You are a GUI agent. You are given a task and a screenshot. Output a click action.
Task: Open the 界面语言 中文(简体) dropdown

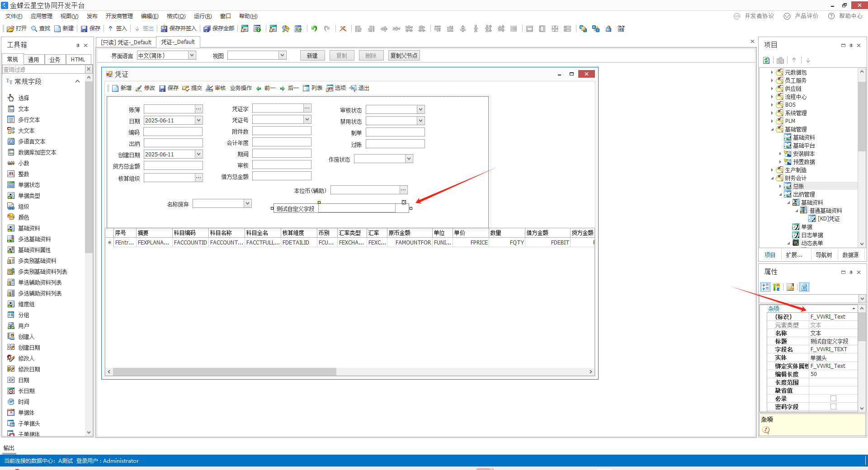click(192, 55)
